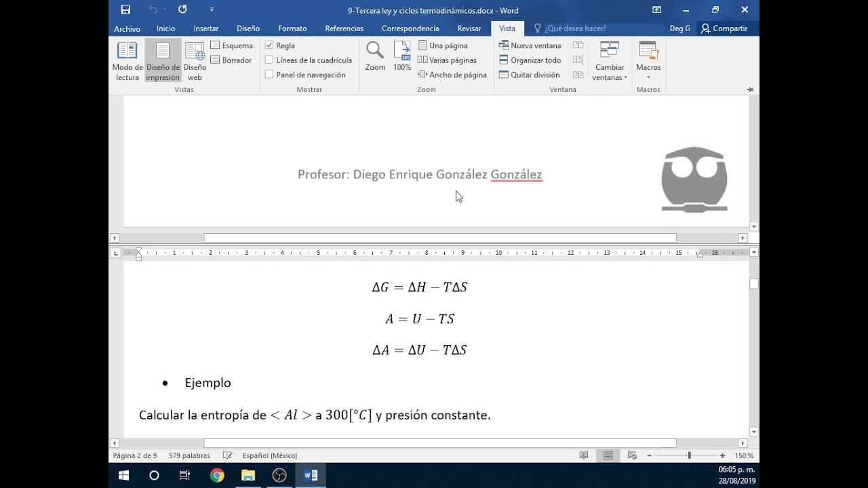This screenshot has height=488, width=868.
Task: Click the Español (México) language indicator
Action: point(270,455)
